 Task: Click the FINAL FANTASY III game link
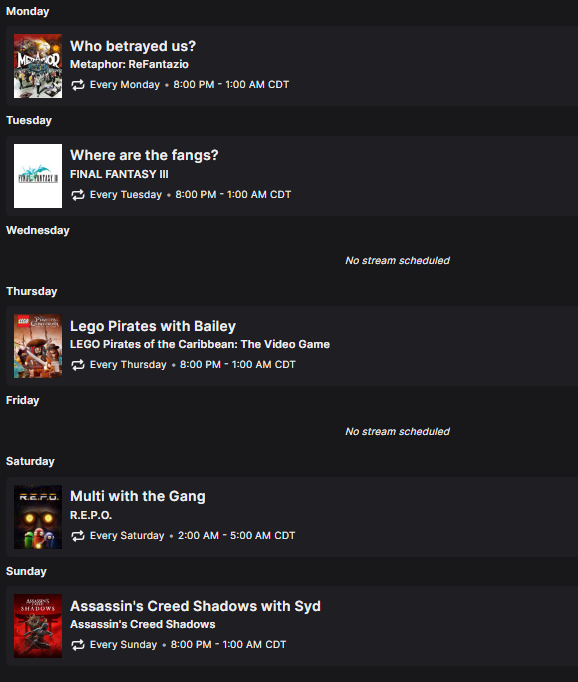tap(119, 174)
